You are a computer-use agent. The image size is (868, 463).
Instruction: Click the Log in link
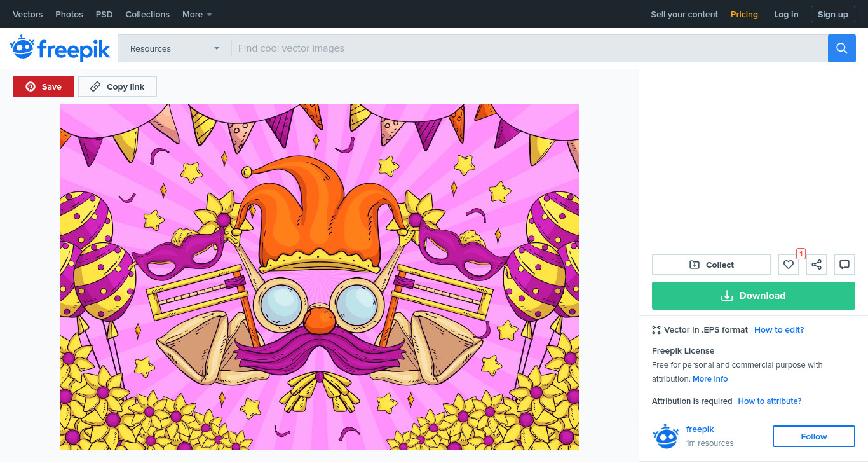tap(786, 14)
